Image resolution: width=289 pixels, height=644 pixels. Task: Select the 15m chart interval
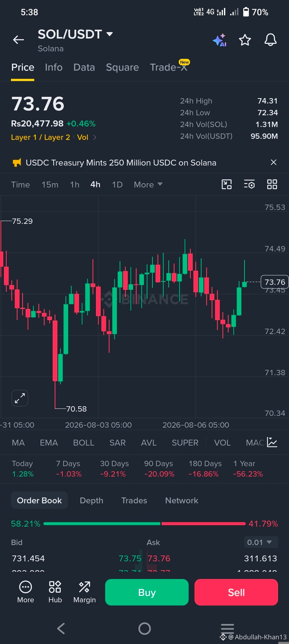click(x=50, y=185)
